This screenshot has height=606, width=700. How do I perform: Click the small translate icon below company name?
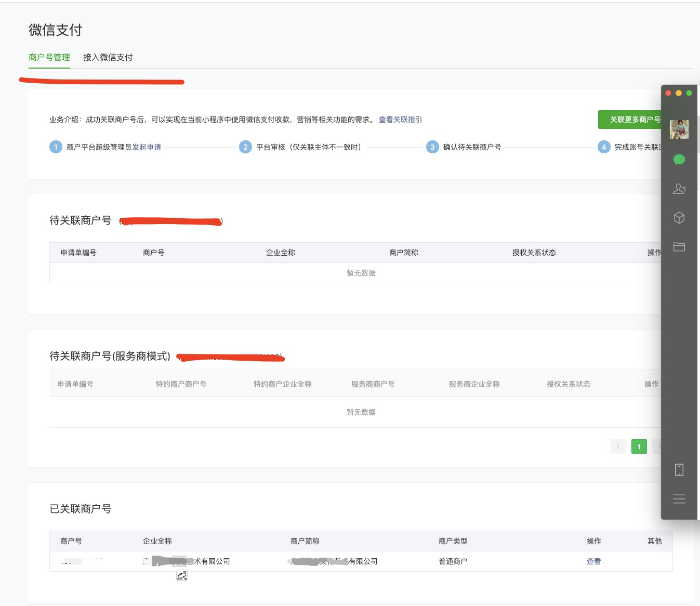pyautogui.click(x=181, y=575)
